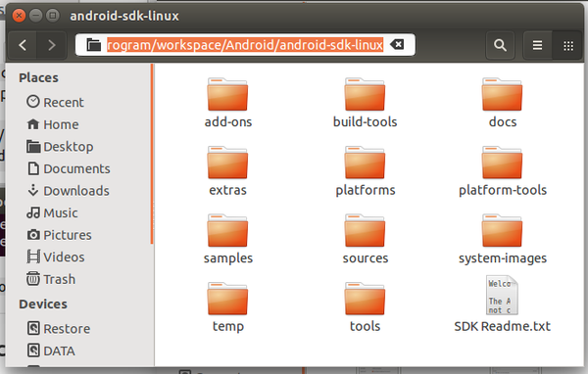Switch to list view
This screenshot has height=374, width=588.
click(537, 45)
